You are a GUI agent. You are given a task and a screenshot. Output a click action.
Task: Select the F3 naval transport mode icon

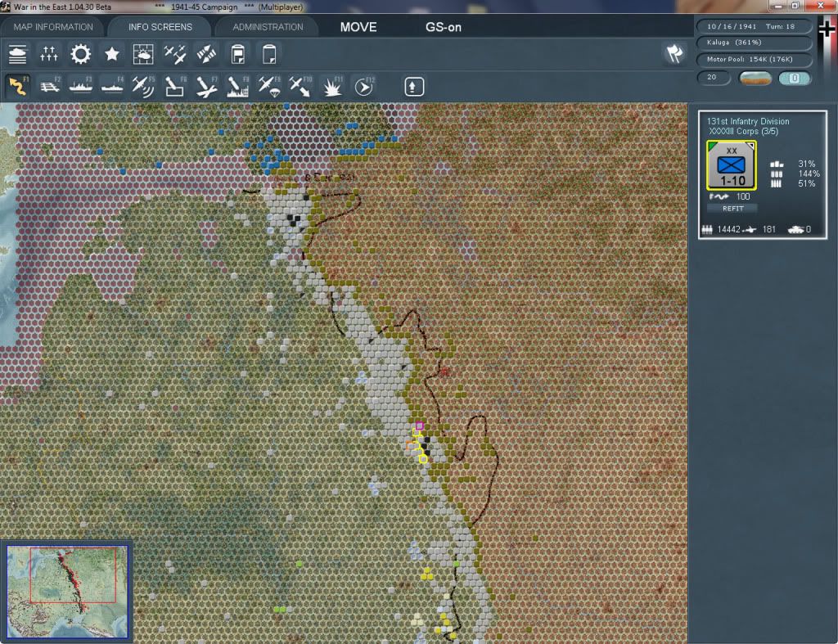click(x=81, y=86)
